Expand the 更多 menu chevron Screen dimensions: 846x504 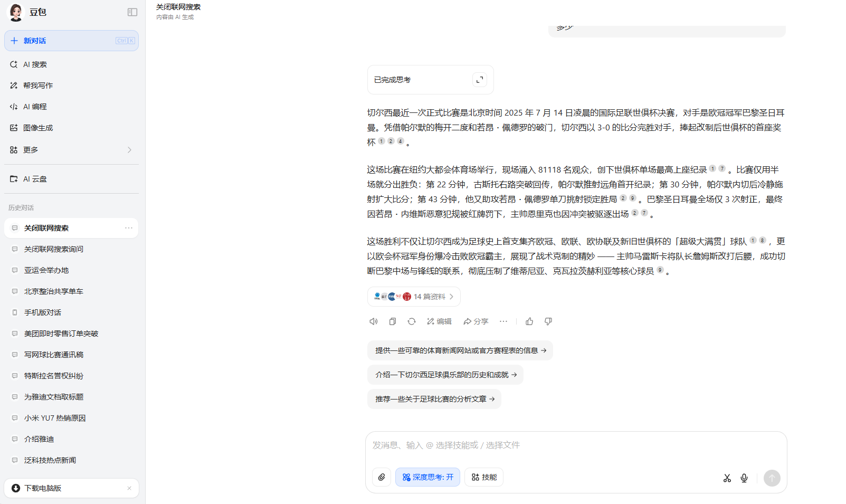(x=129, y=150)
